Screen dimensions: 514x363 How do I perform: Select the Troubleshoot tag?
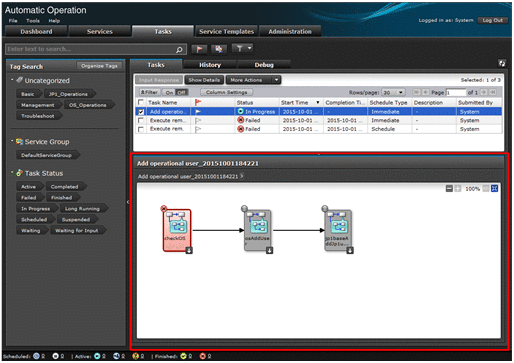(39, 116)
